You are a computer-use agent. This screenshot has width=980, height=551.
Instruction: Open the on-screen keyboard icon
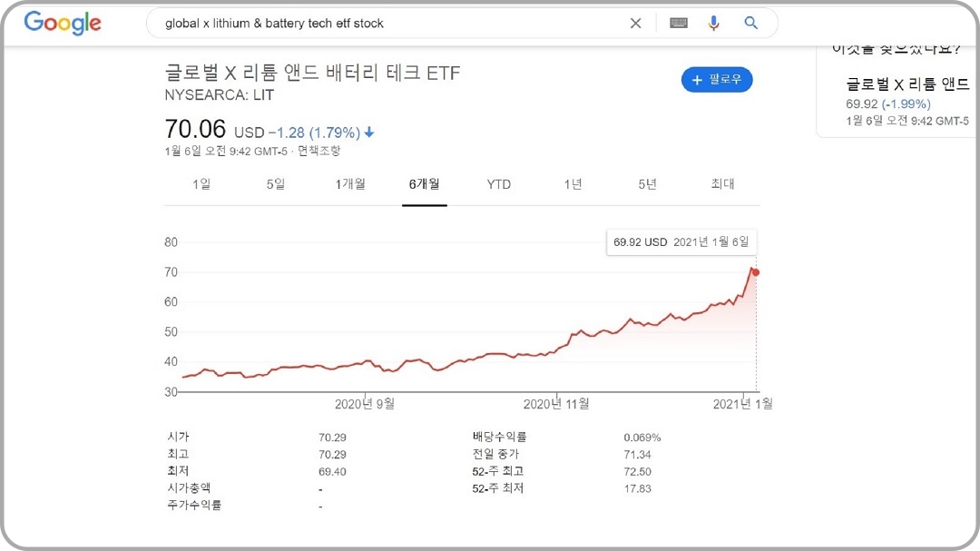678,23
